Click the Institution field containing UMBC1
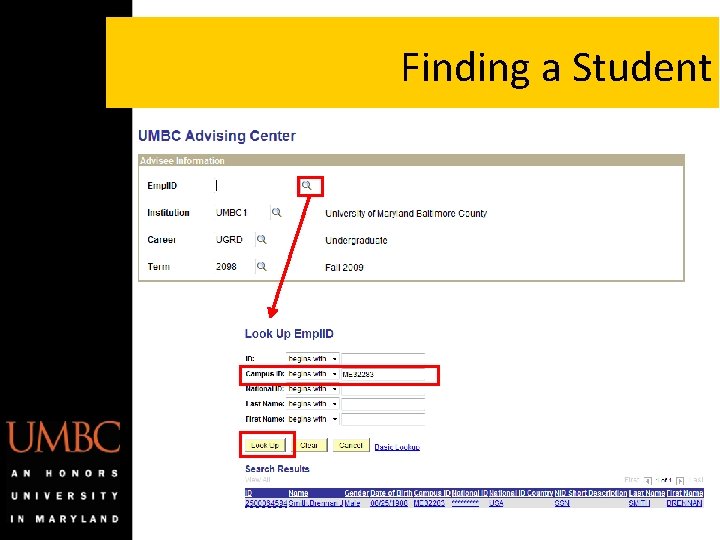The image size is (720, 540). pyautogui.click(x=242, y=213)
